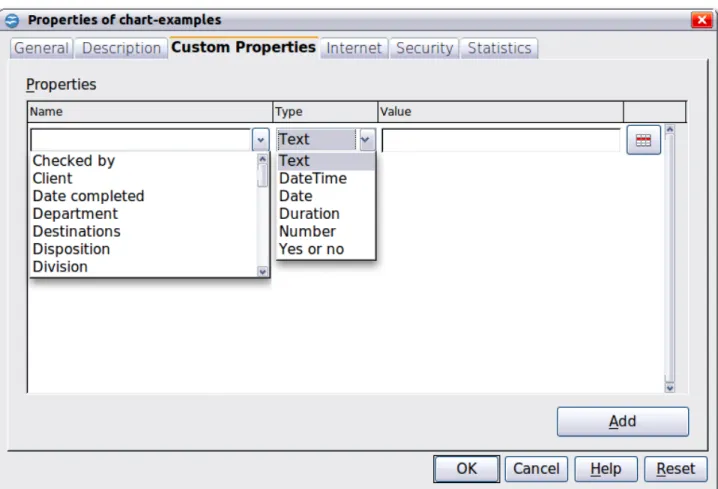
Task: Click the Reset button
Action: click(x=675, y=468)
